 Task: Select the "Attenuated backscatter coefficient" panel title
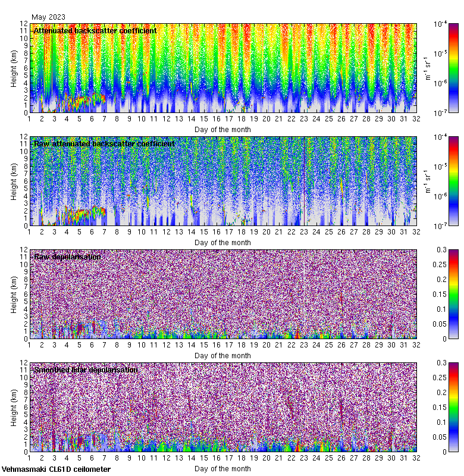point(95,31)
